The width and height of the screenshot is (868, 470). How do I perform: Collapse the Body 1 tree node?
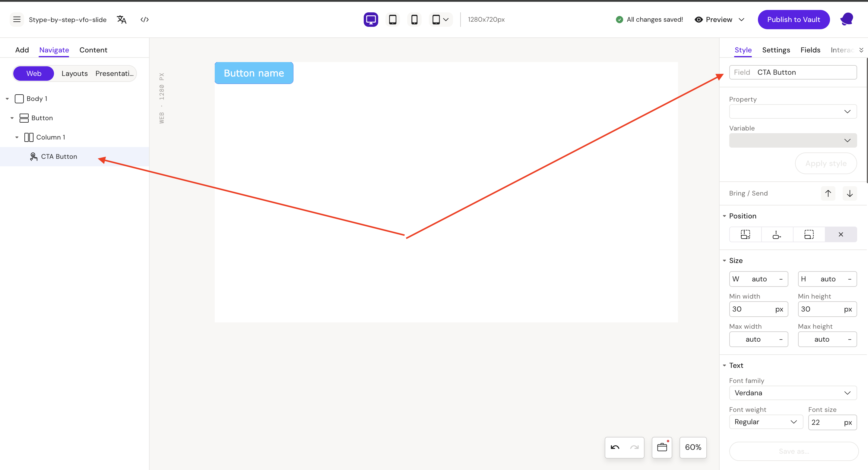click(7, 99)
